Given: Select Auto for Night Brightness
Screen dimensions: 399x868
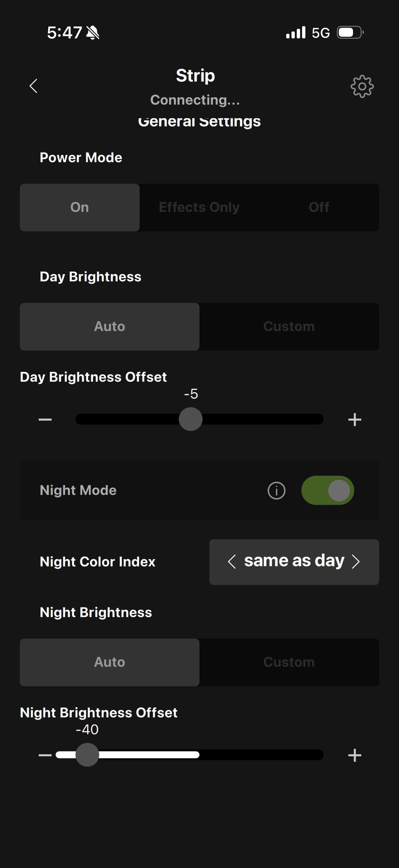Looking at the screenshot, I should click(110, 662).
